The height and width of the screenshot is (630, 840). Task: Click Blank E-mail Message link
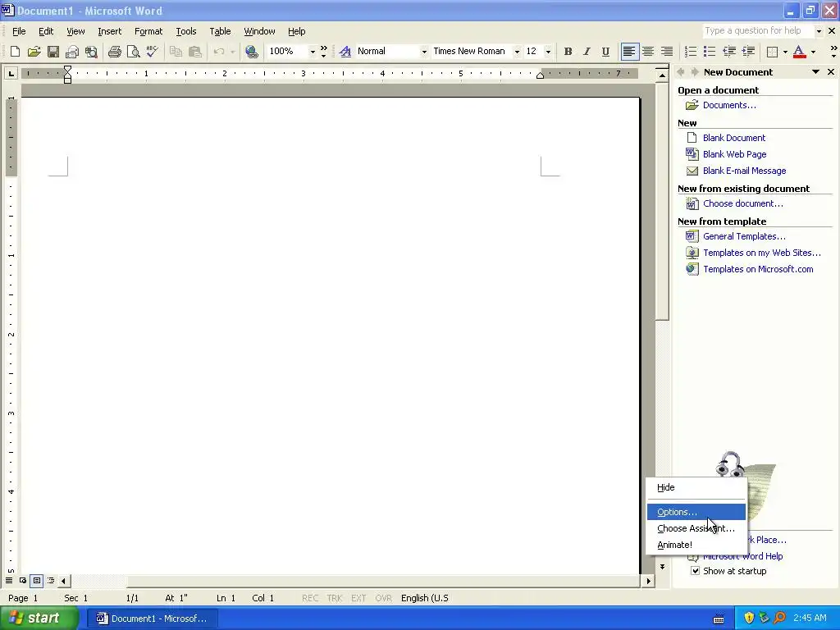coord(744,171)
